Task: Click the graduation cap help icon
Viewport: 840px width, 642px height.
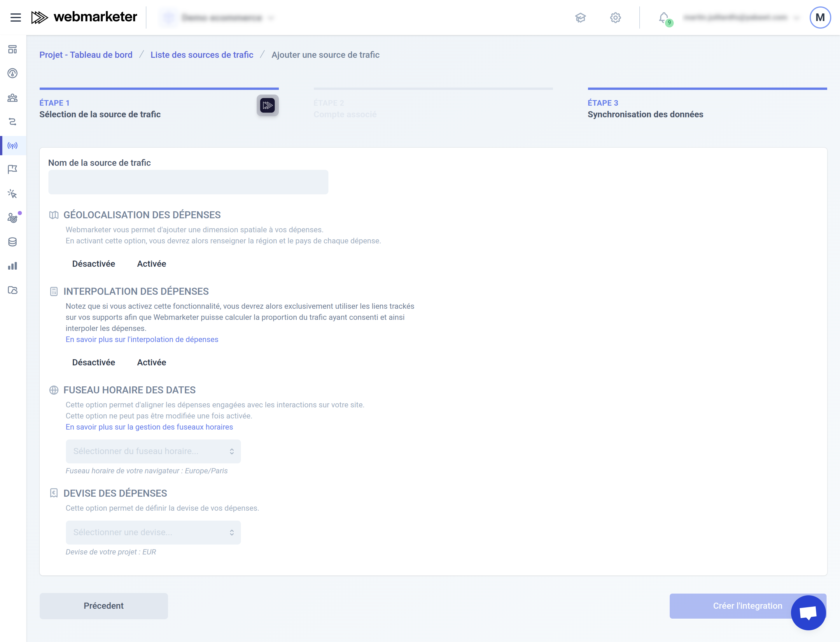Action: (580, 18)
